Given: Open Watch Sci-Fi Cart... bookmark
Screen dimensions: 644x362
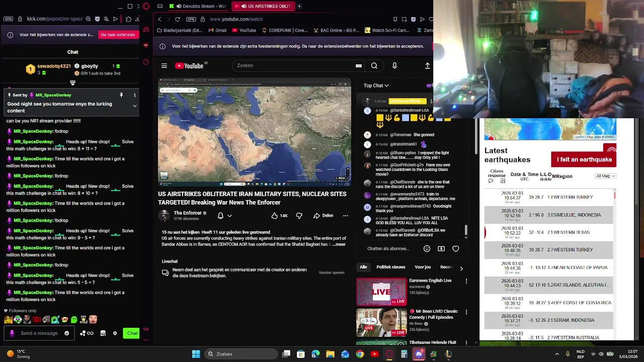Looking at the screenshot, I should pyautogui.click(x=386, y=30).
